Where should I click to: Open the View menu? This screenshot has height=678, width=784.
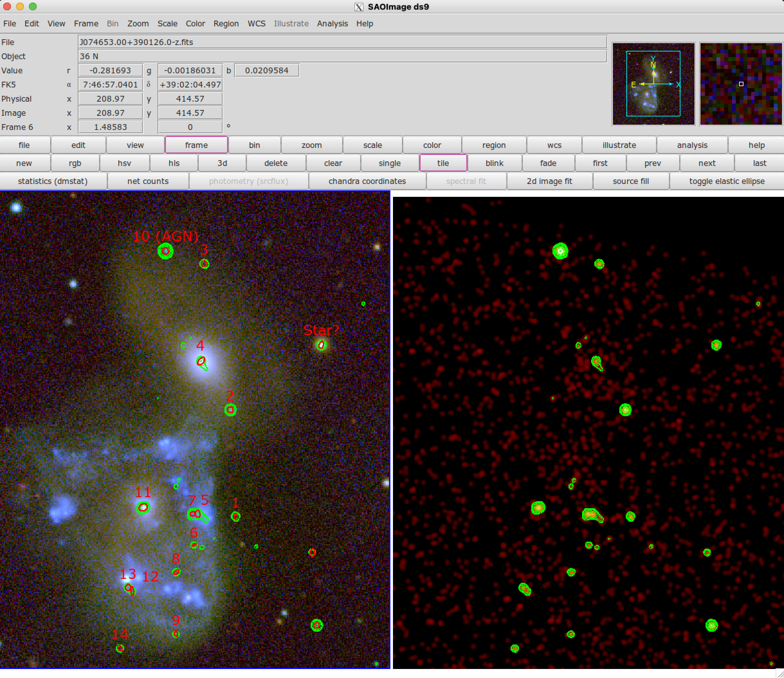point(56,23)
